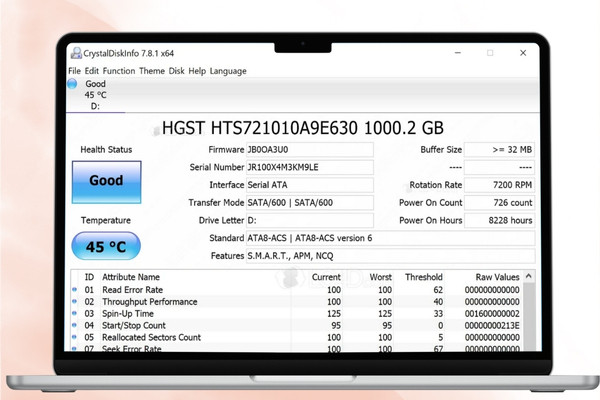Select the Throughput Performance row

[x=297, y=302]
